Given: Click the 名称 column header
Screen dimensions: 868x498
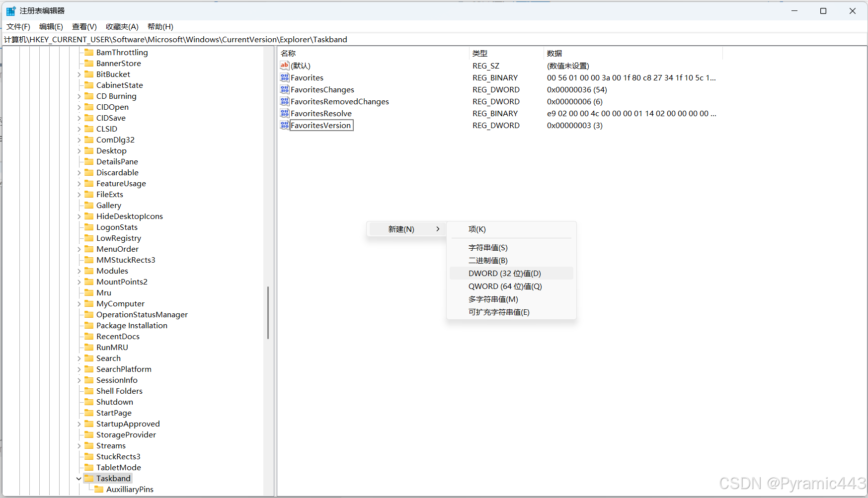Looking at the screenshot, I should point(373,53).
